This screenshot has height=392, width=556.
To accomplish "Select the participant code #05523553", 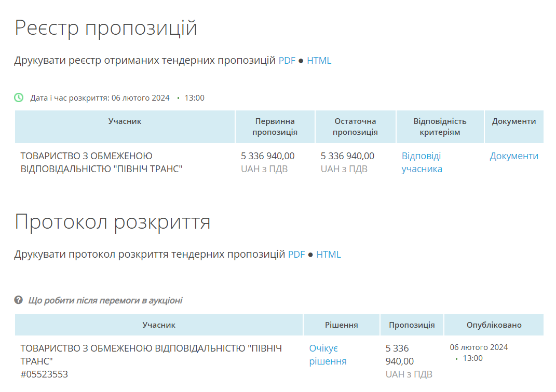I will coord(44,374).
